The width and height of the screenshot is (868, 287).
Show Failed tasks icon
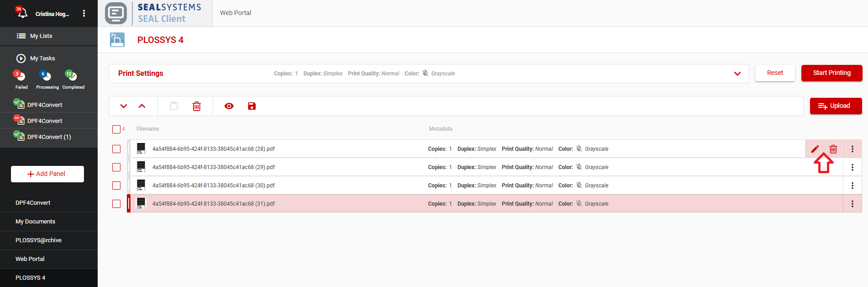point(21,76)
